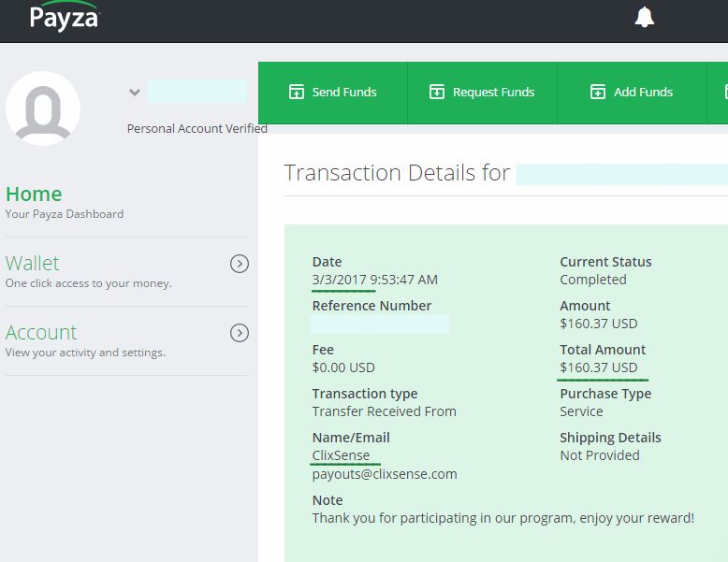Click the redacted account name beside the avatar
728x562 pixels.
197,92
